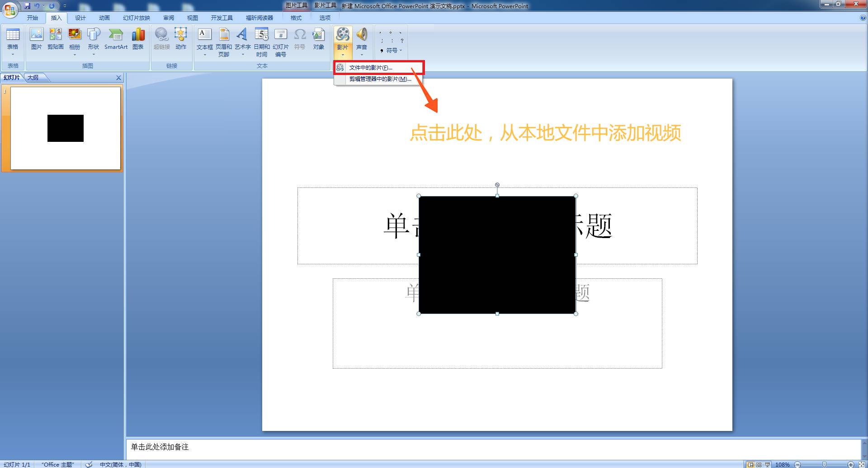
Task: Switch to the 设计 ribbon tab
Action: point(80,18)
